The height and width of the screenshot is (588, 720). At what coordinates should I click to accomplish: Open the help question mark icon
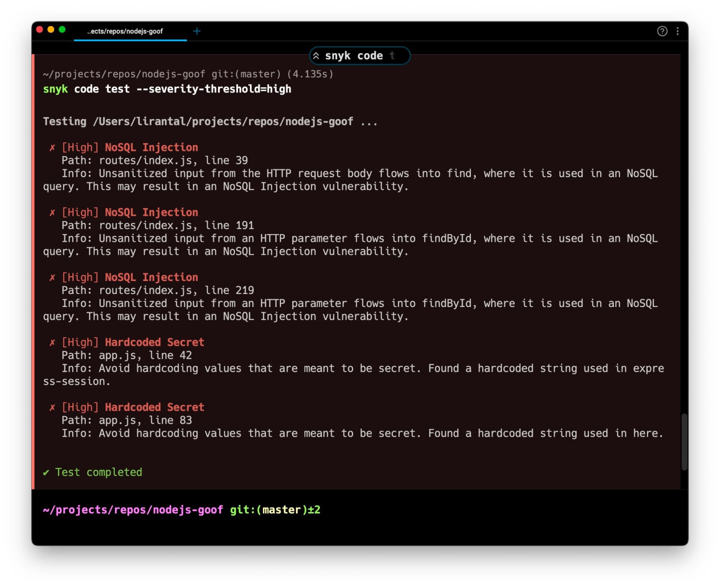coord(662,31)
